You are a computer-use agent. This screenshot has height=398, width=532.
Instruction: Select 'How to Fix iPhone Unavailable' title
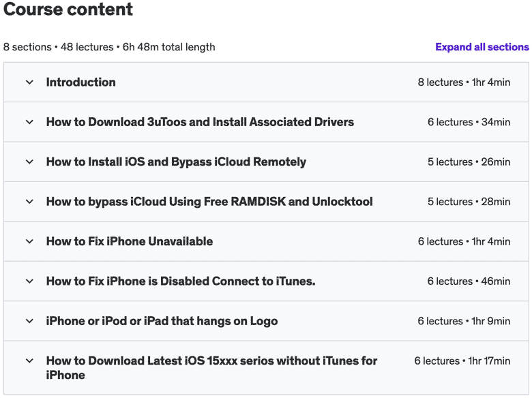click(130, 241)
